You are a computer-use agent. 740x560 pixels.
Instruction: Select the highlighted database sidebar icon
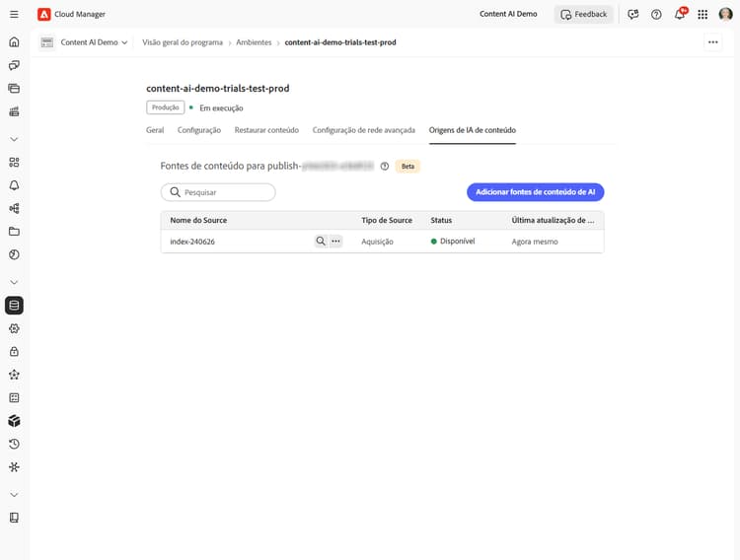point(14,306)
